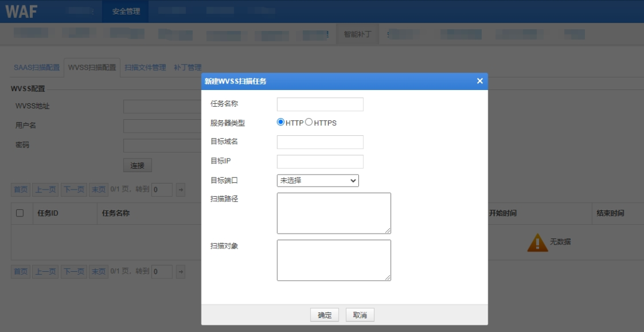644x332 pixels.
Task: Open the 安全管理 top menu
Action: (x=126, y=11)
